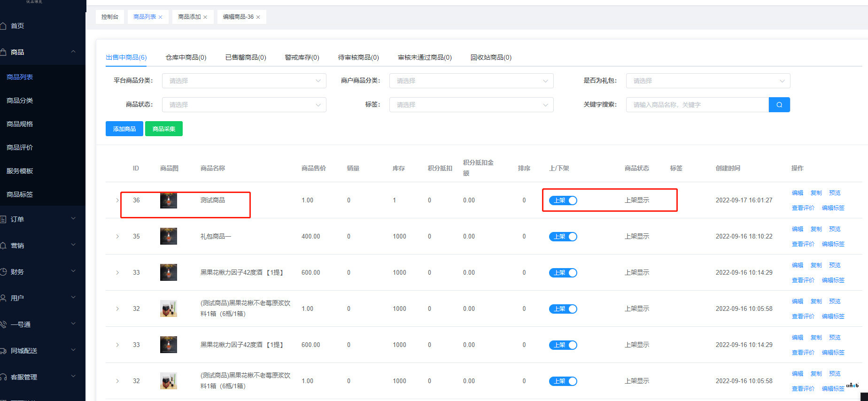Click the thumbnail image of 测试商品

168,200
